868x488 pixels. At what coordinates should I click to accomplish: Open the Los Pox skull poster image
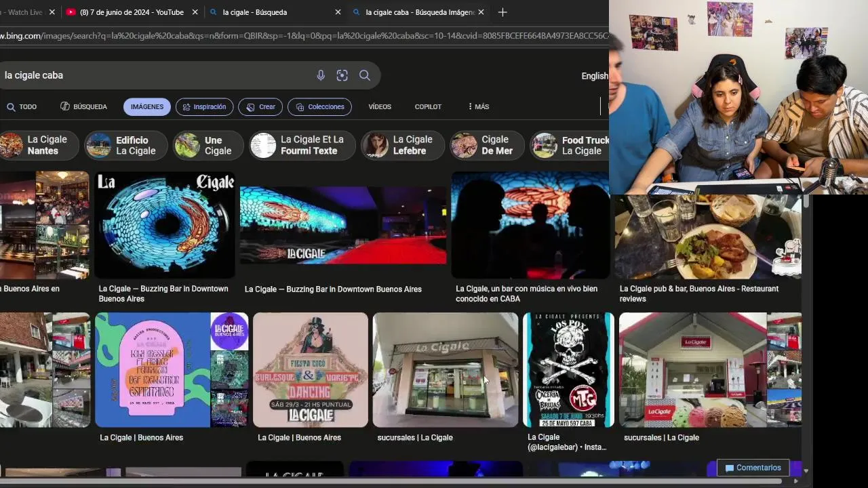click(568, 369)
